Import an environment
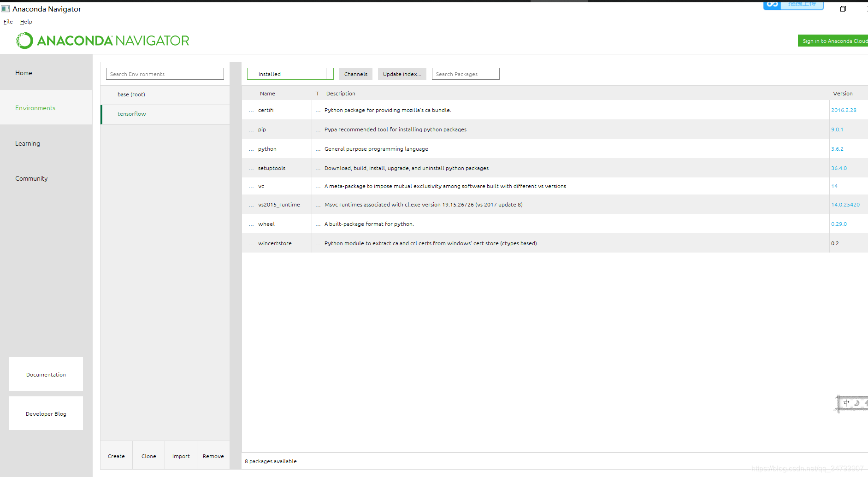Viewport: 868px width, 477px height. 181,456
